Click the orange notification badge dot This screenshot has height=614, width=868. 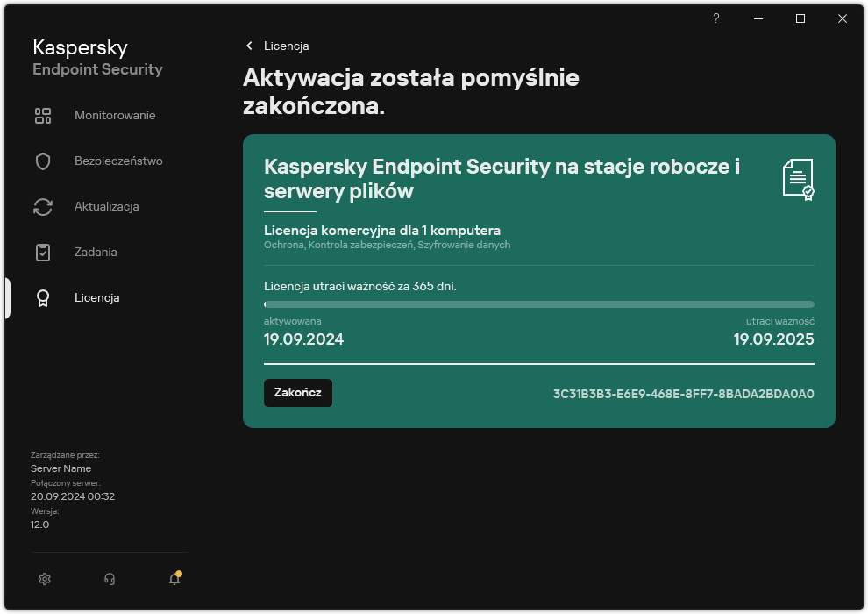point(181,572)
